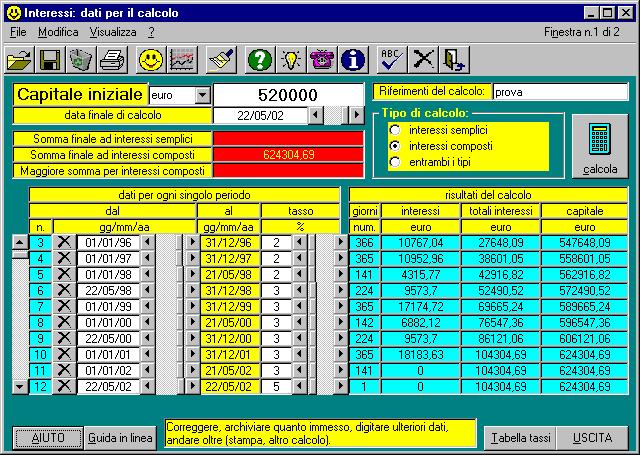The image size is (640, 455).
Task: Open the Modifica menu
Action: tap(58, 32)
